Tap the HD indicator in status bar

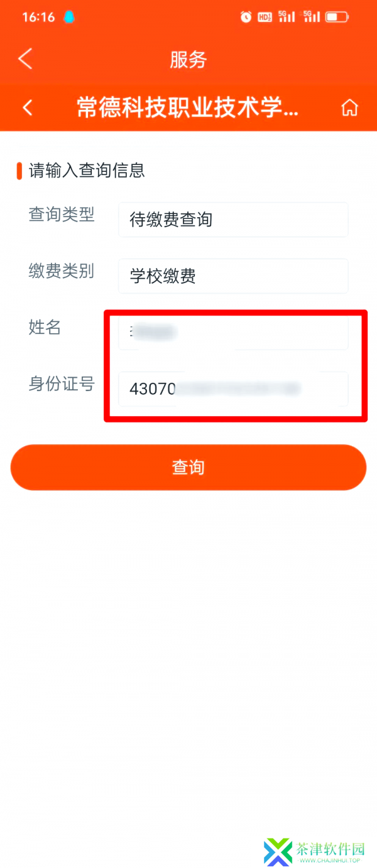(x=265, y=17)
